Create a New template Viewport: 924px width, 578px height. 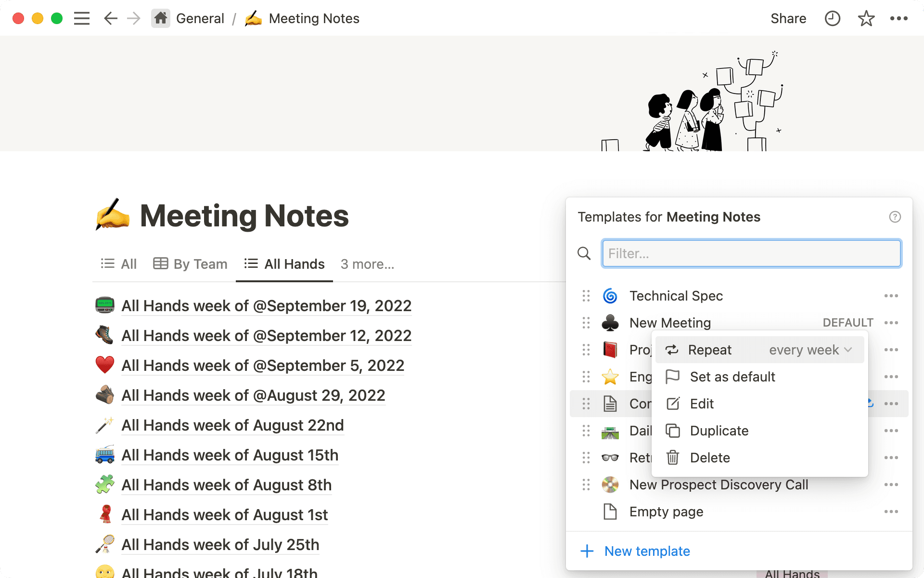647,551
